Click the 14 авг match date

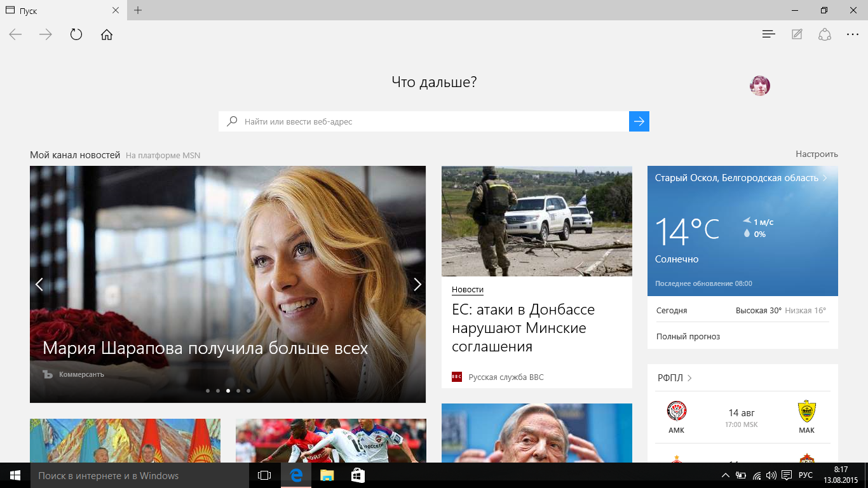tap(742, 413)
